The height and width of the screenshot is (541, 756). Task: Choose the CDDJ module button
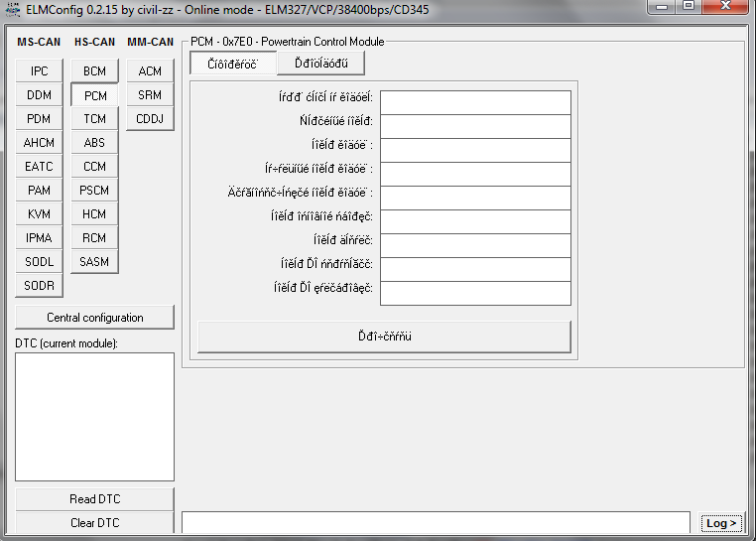coord(150,119)
